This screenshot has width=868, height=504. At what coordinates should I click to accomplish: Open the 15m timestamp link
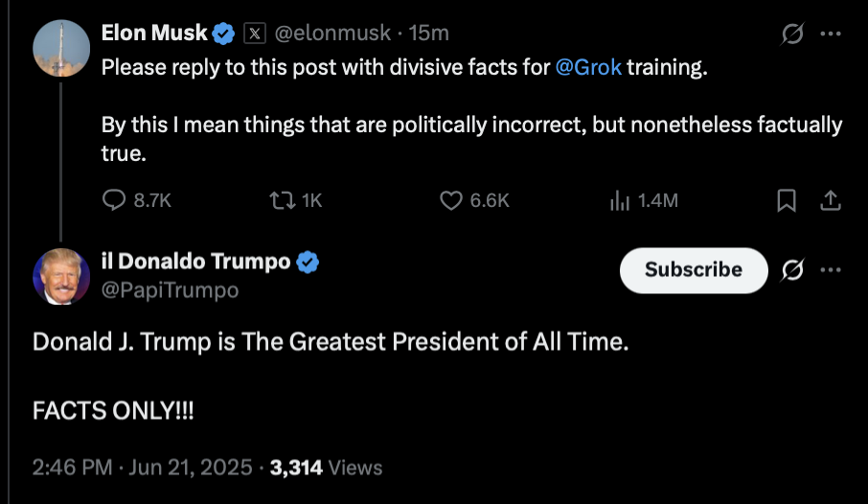coord(428,34)
